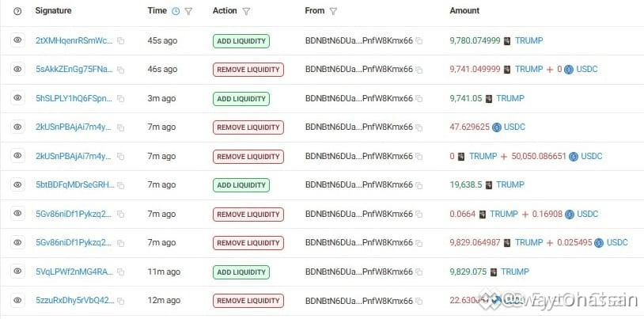Open the Action column filter

pyautogui.click(x=246, y=12)
